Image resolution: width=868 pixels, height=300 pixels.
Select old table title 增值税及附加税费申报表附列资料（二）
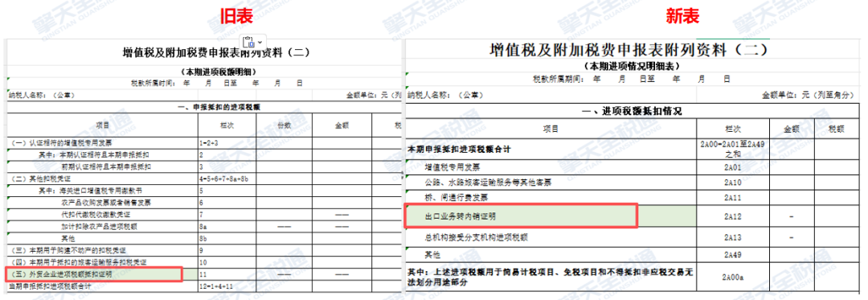216,53
